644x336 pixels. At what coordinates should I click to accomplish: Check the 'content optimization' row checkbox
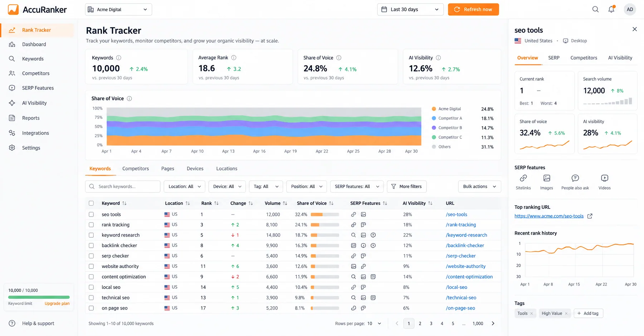91,277
